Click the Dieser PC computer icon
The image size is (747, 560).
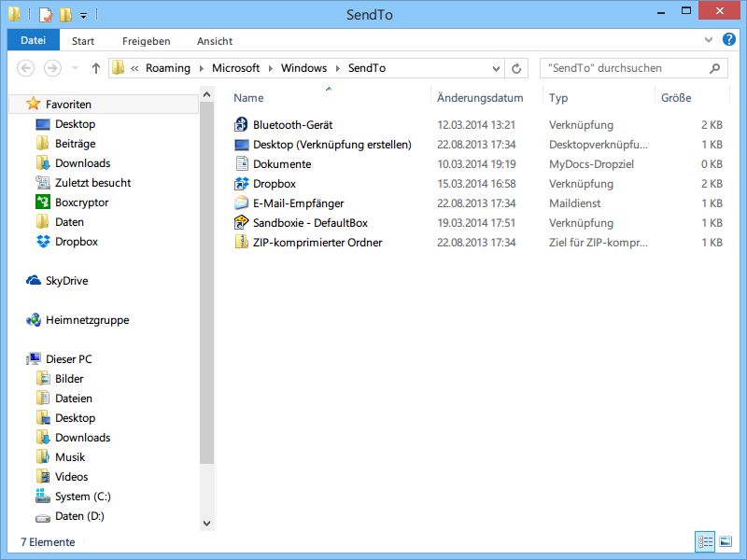click(x=34, y=358)
